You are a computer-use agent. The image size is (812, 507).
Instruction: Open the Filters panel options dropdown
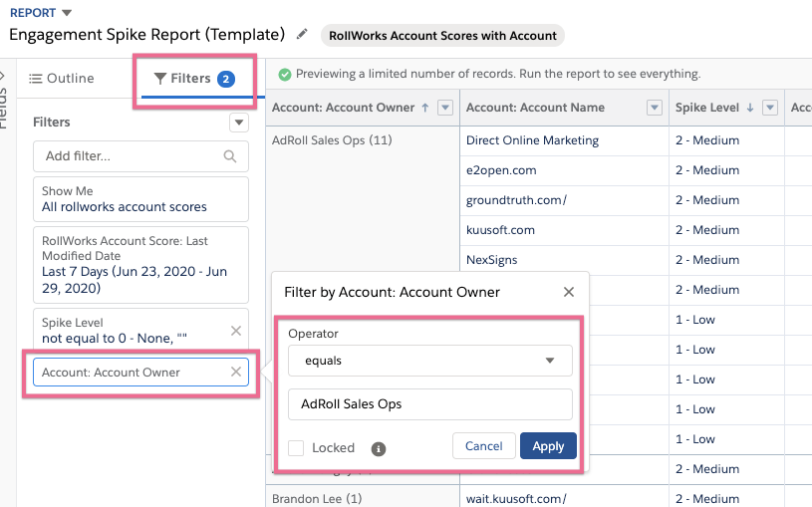pos(239,123)
